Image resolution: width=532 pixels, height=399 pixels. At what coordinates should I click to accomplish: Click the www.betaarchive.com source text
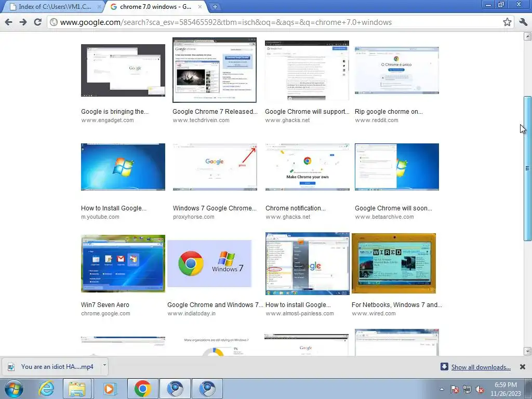384,217
